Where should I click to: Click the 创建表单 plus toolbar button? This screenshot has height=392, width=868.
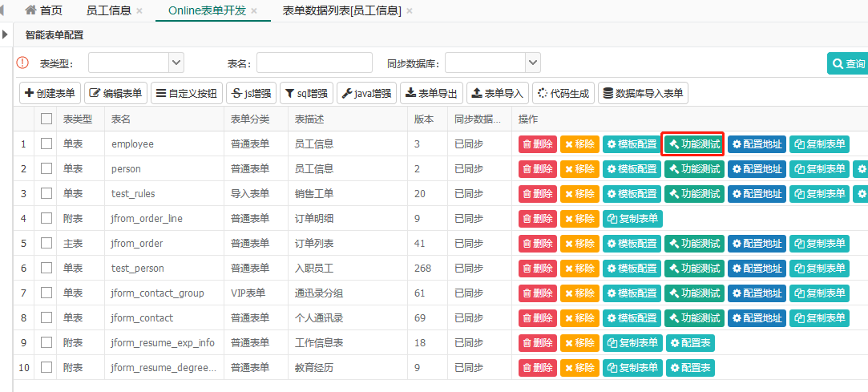click(x=50, y=94)
